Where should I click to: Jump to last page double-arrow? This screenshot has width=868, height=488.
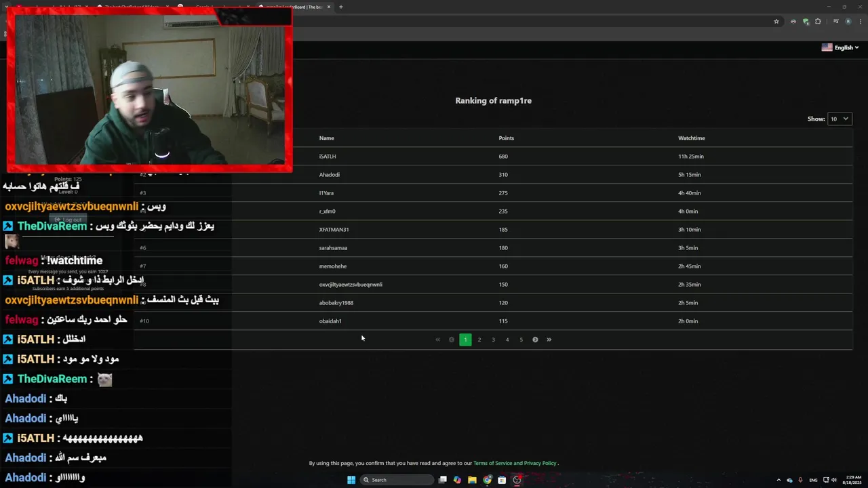(549, 340)
